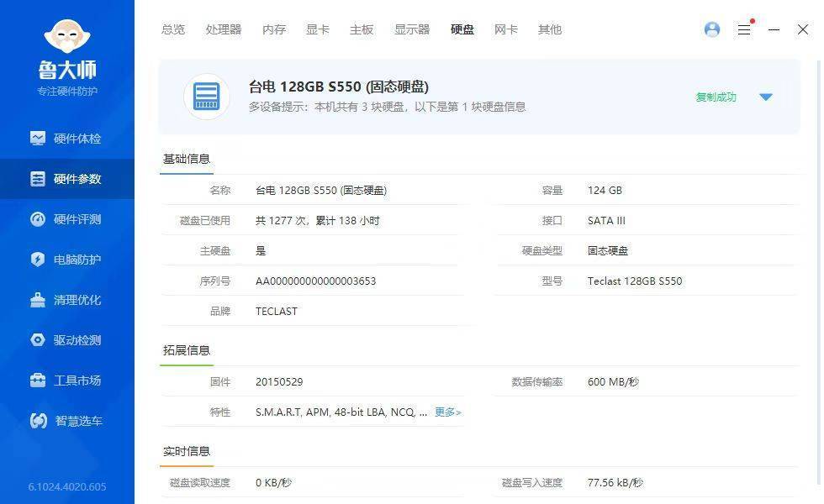Screen dimensions: 824x504
Task: Click the hard disk device icon
Action: [x=207, y=97]
